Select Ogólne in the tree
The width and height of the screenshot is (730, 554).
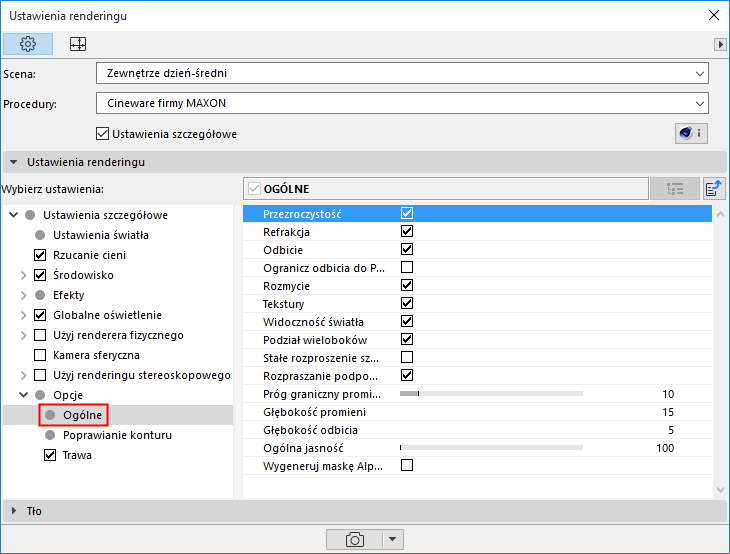[x=82, y=415]
